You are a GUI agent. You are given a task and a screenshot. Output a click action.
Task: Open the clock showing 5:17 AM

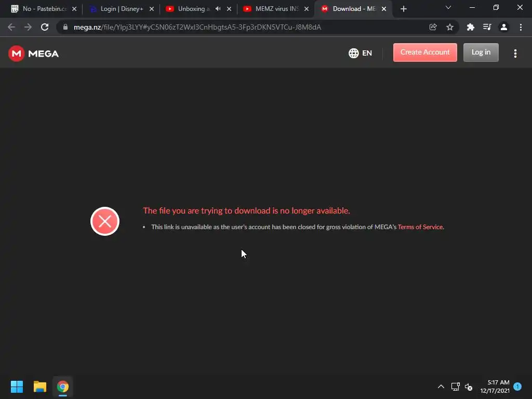[495, 387]
